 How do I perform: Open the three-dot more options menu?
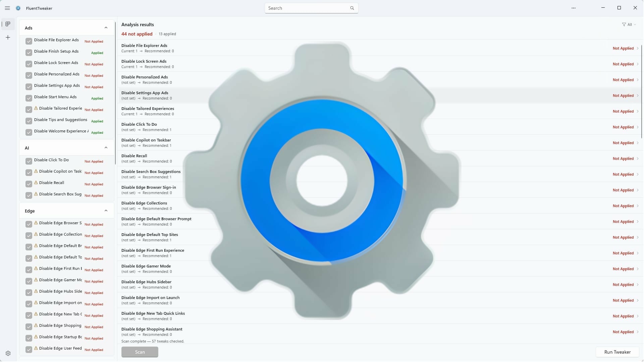coord(574,8)
